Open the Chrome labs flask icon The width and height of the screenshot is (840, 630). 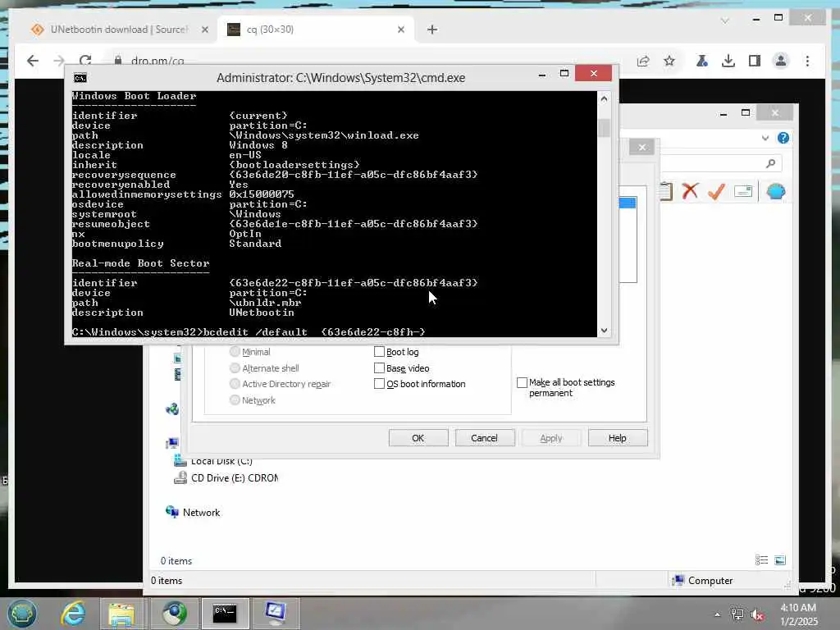click(x=702, y=61)
